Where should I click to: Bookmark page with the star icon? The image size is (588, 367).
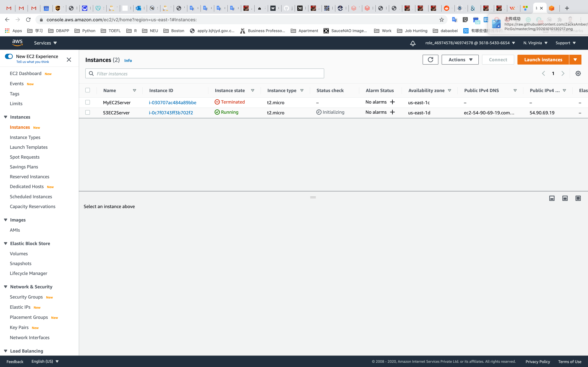point(441,20)
